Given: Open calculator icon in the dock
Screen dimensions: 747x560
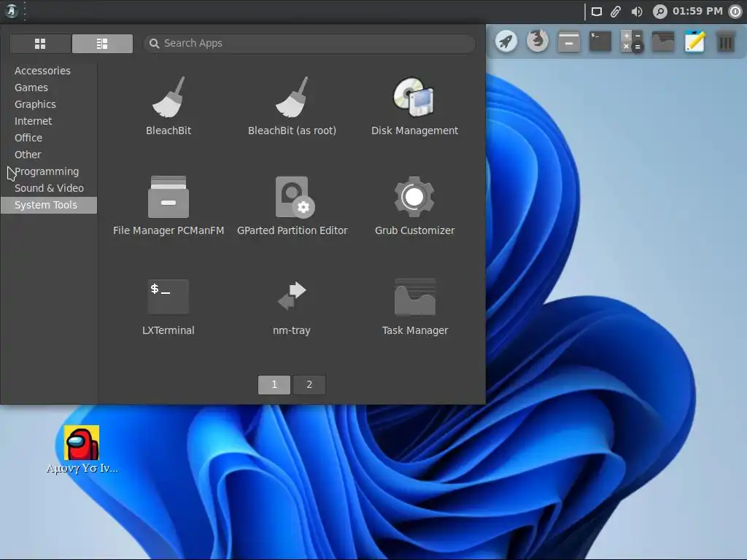Looking at the screenshot, I should click(632, 42).
